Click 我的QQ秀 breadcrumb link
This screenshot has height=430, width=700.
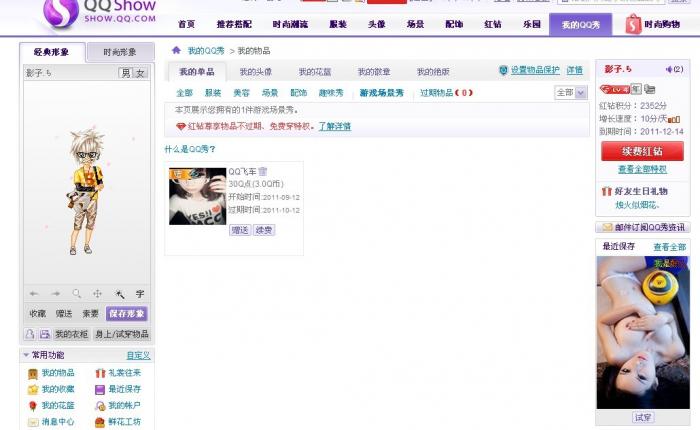pyautogui.click(x=206, y=51)
